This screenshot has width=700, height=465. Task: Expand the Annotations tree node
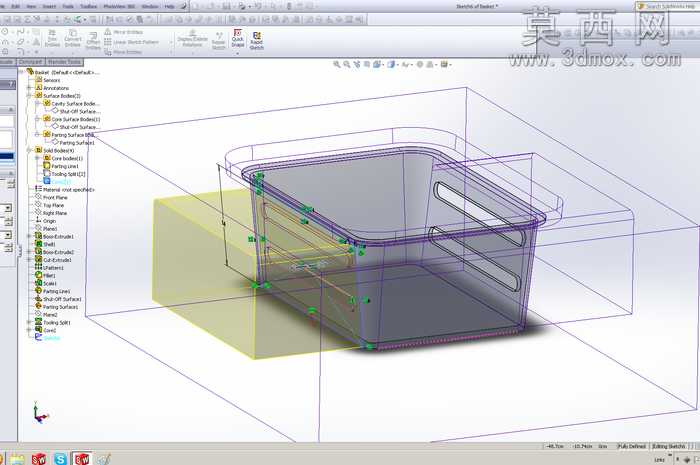click(29, 88)
